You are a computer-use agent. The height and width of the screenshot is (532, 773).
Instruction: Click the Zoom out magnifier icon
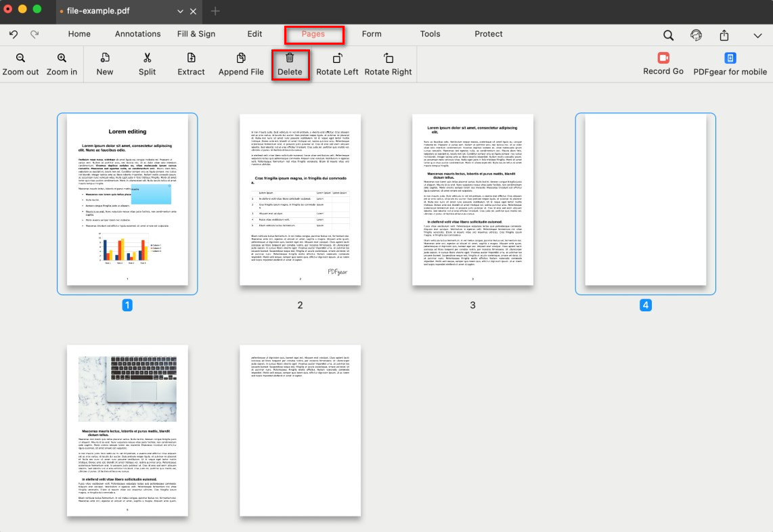click(x=20, y=59)
